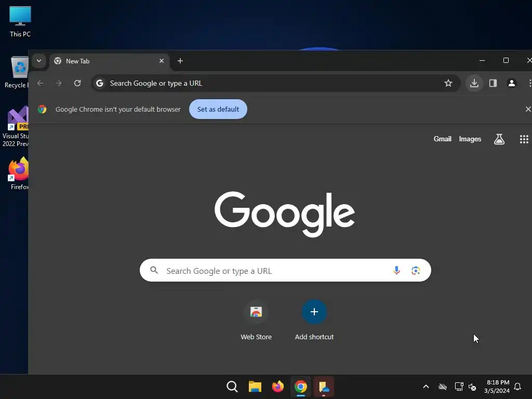Click the Google search box on page
This screenshot has width=532, height=399.
[285, 270]
